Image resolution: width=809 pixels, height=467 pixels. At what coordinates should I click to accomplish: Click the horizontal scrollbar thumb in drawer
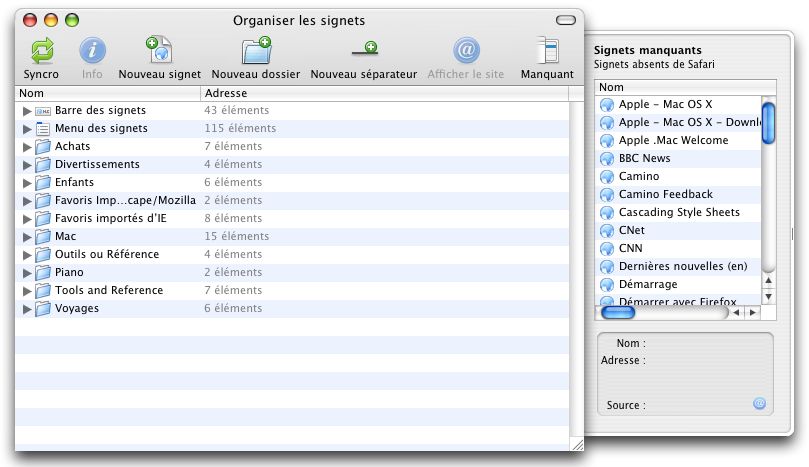click(618, 313)
